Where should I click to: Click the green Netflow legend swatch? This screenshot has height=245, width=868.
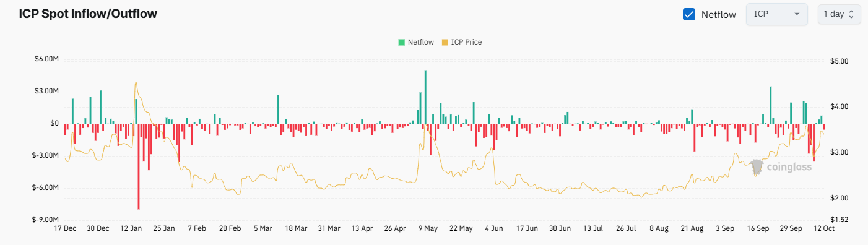coord(401,42)
